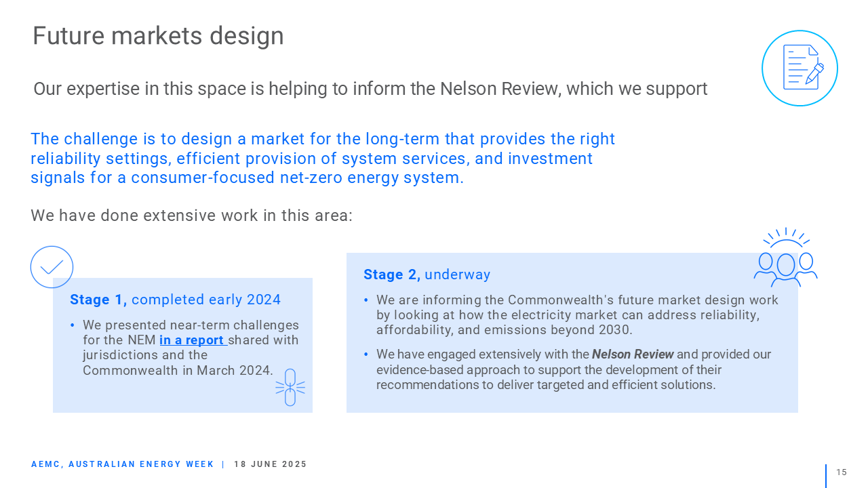Click the checkmark circle icon beside Stage 1
868x488 pixels.
52,267
